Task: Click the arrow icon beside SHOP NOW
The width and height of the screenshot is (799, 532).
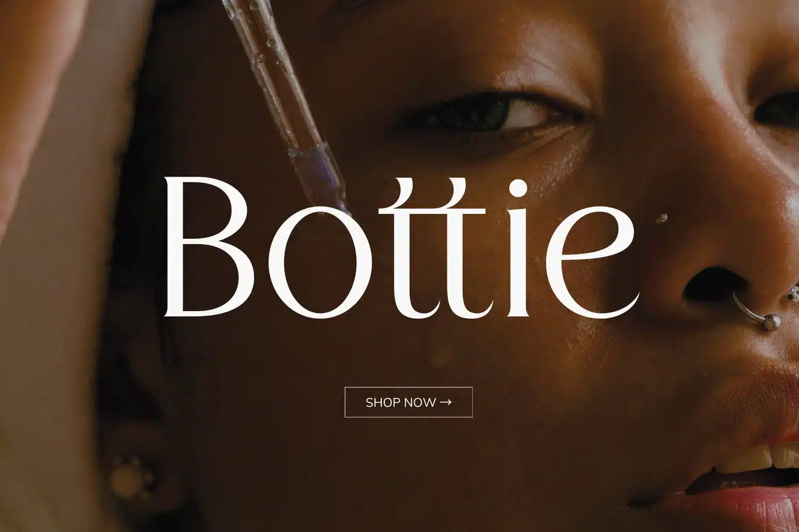Action: [x=446, y=401]
